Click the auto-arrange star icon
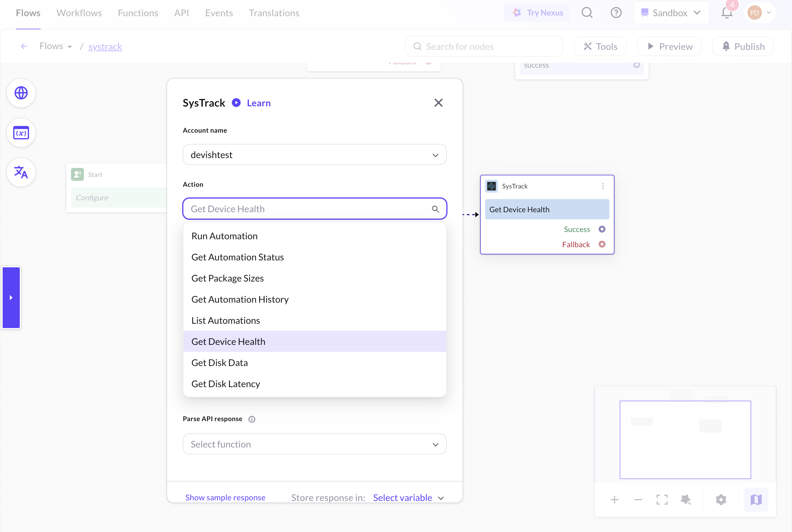The width and height of the screenshot is (792, 532). point(685,499)
